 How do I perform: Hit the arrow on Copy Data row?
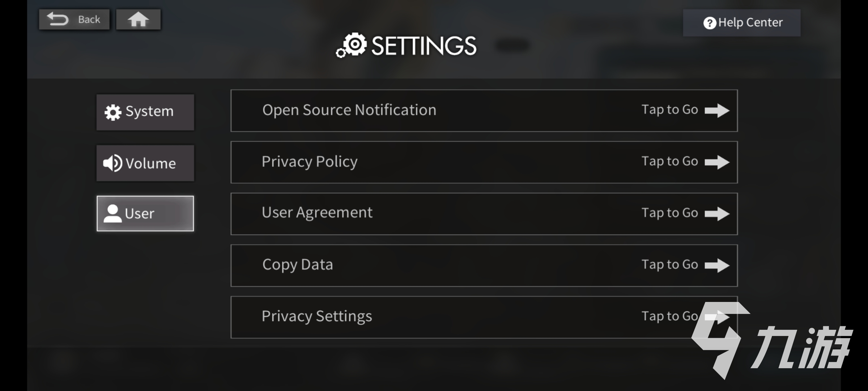pos(717,265)
